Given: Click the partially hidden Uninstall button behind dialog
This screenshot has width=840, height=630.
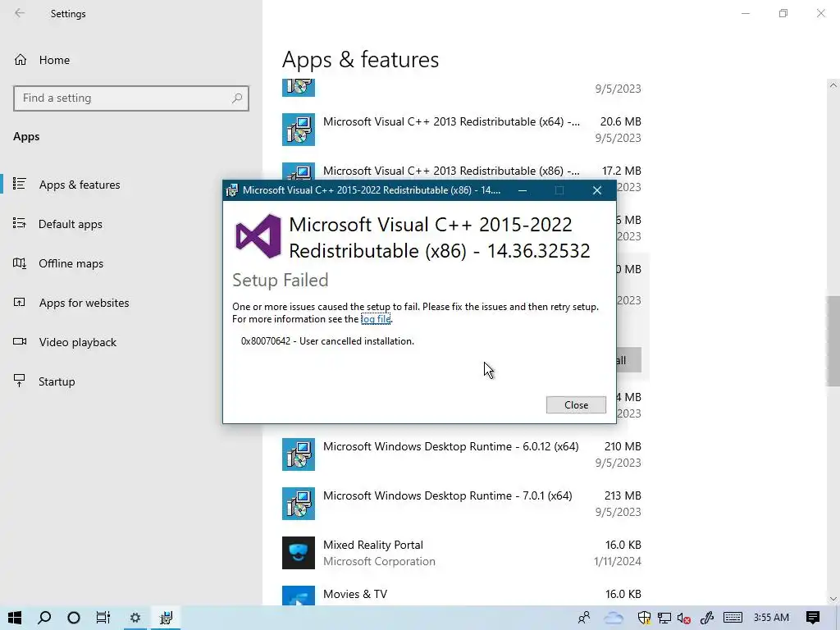Looking at the screenshot, I should click(x=628, y=361).
